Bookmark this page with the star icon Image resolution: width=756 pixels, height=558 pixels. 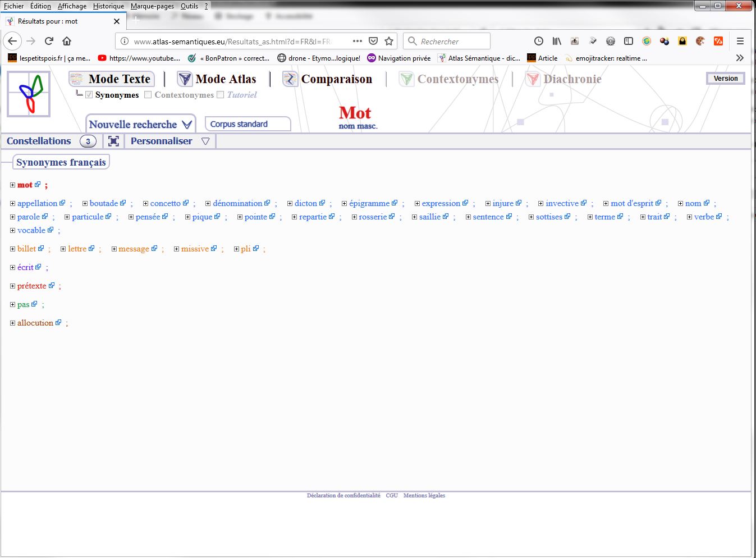(389, 41)
